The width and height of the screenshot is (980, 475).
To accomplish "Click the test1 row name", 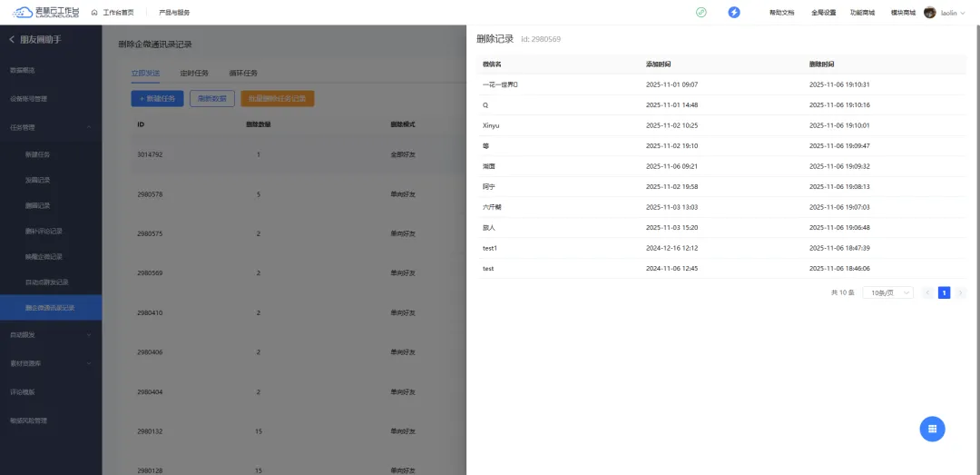I will coord(490,248).
